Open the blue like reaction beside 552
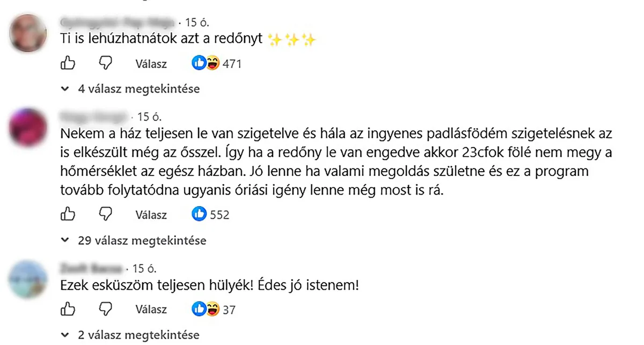Image resolution: width=644 pixels, height=345 pixels. pyautogui.click(x=200, y=215)
